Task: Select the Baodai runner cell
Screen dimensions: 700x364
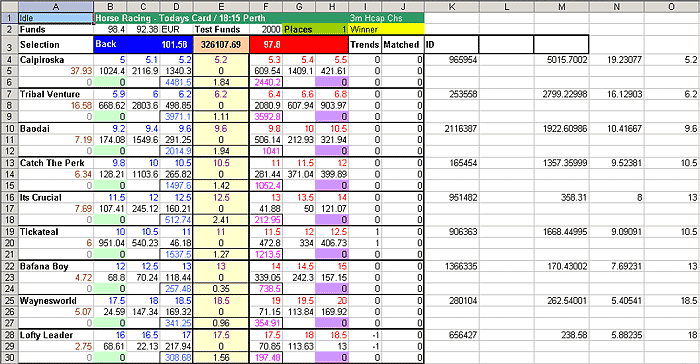Action: click(56, 129)
